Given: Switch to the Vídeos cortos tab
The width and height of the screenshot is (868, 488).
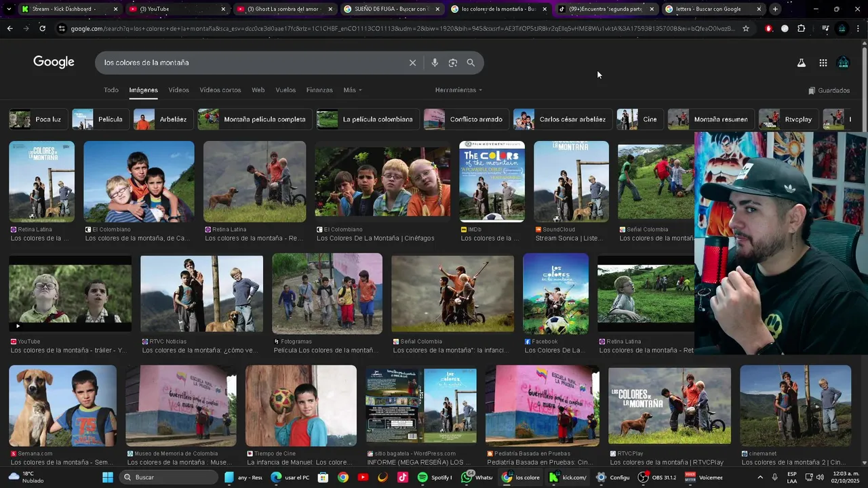Looking at the screenshot, I should (x=220, y=90).
